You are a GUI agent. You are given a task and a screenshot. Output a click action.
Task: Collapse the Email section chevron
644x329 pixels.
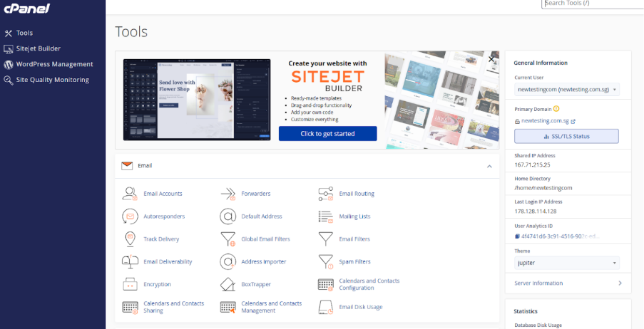(x=489, y=166)
